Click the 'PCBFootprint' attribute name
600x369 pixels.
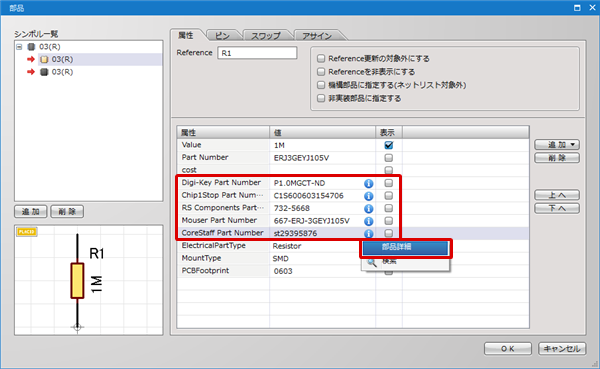(x=205, y=271)
